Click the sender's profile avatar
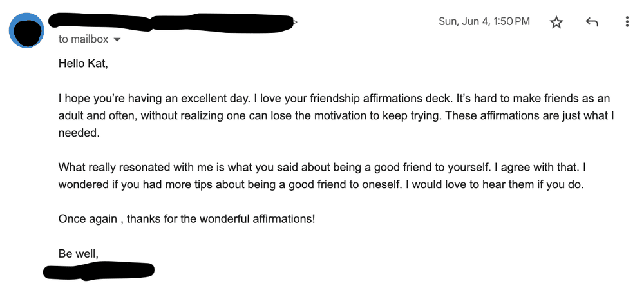This screenshot has width=644, height=288. pos(26,30)
